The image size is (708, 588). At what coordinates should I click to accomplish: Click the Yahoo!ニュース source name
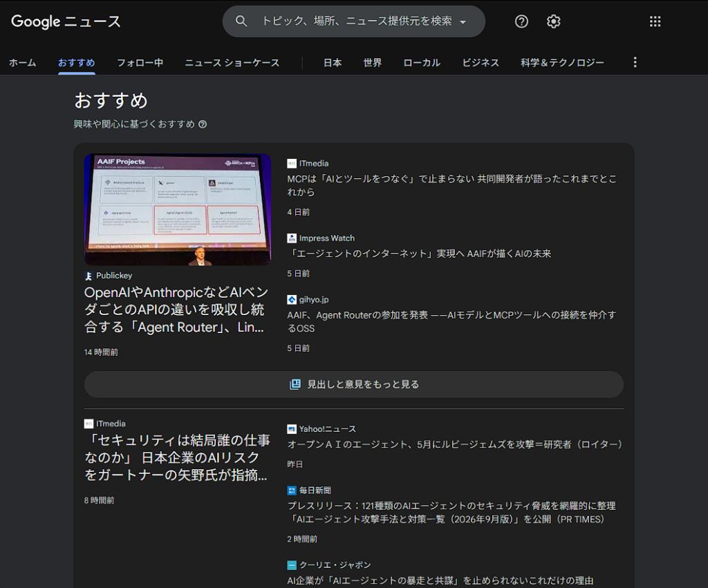click(x=327, y=429)
